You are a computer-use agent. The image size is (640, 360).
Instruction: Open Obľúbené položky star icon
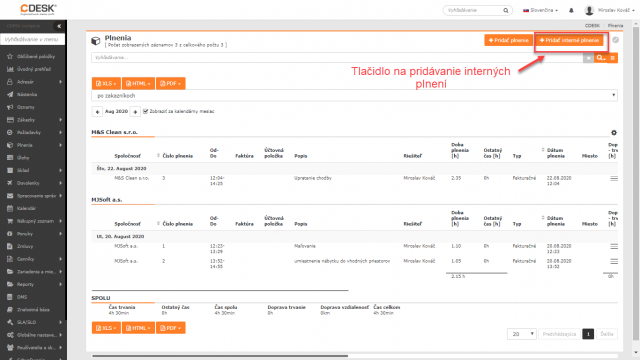(10, 56)
